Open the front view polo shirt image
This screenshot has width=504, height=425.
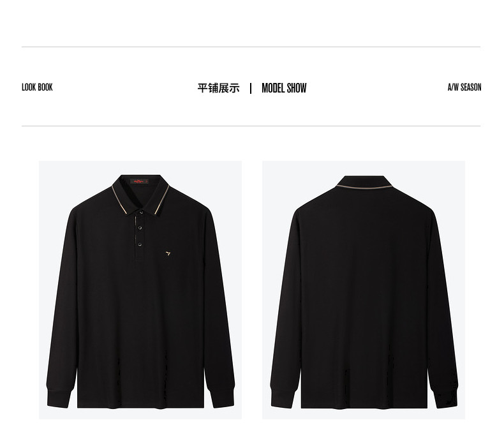pos(140,290)
